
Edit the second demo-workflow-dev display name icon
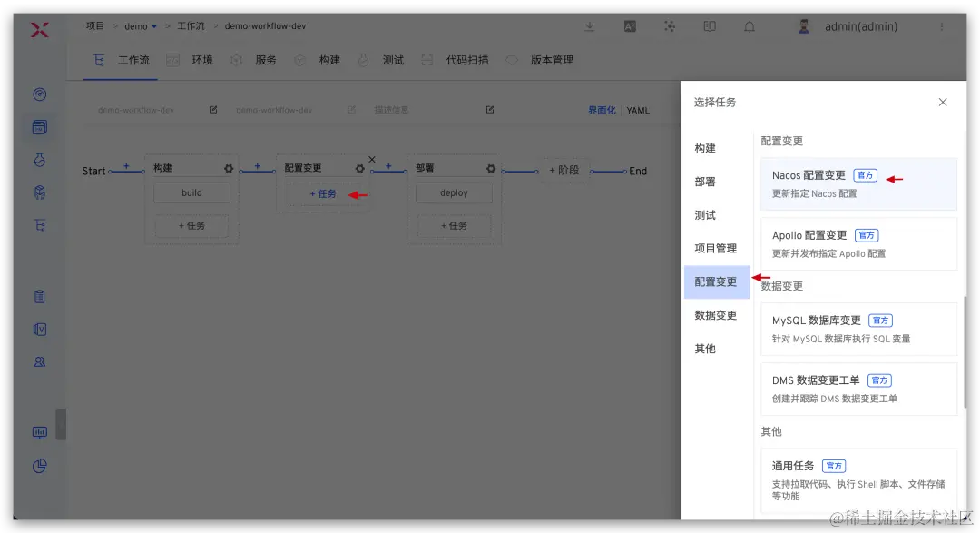coord(352,110)
